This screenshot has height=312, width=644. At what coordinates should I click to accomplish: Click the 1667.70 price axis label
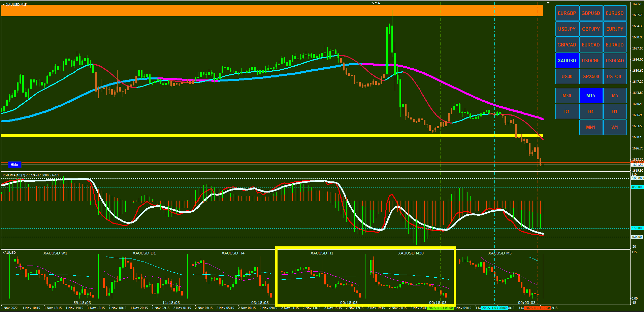(638, 15)
